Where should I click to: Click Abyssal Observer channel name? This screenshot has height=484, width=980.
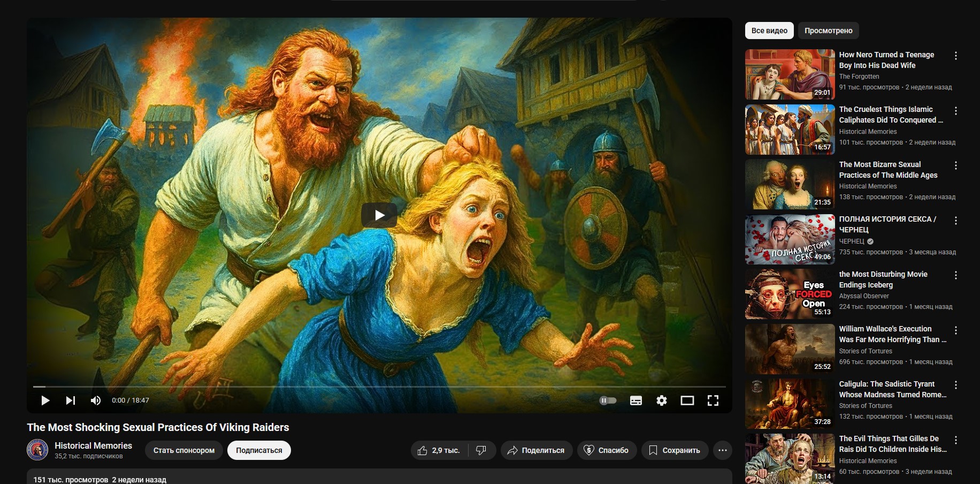click(x=864, y=296)
